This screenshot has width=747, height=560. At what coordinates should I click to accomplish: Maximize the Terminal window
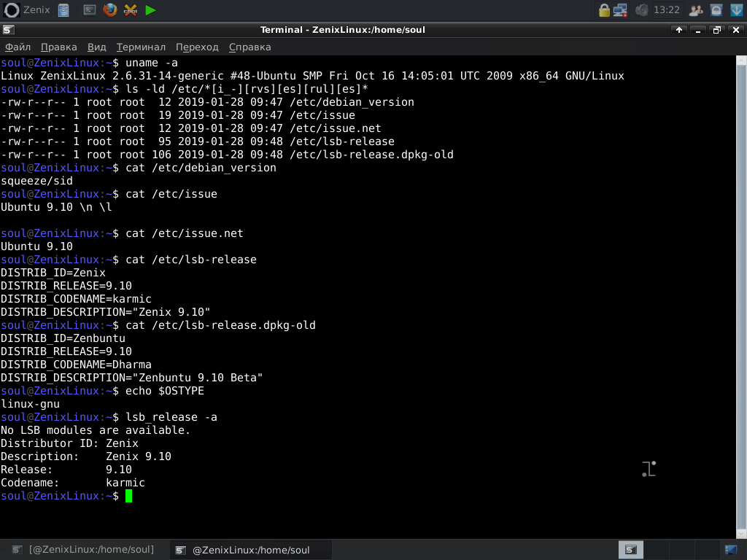coord(716,30)
